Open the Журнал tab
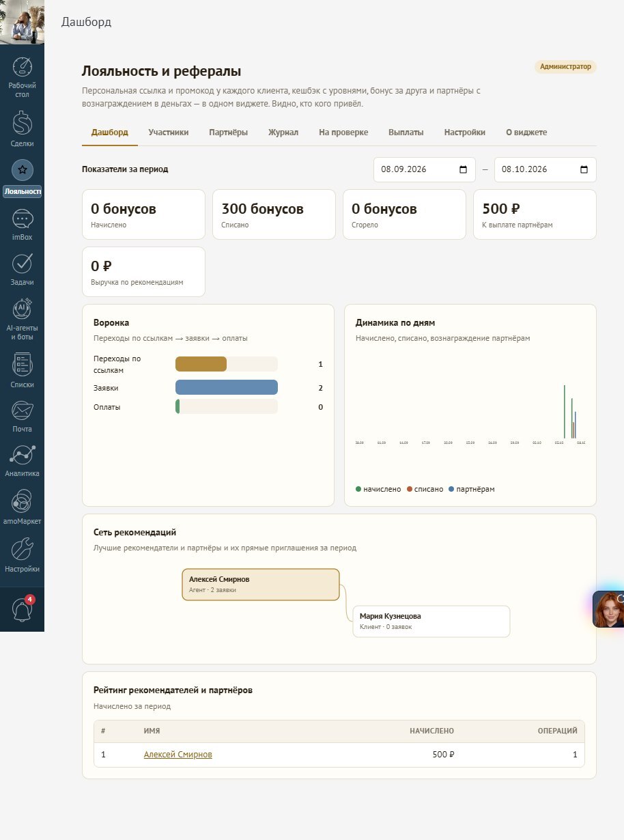Screen dimensions: 624x840 pyautogui.click(x=283, y=132)
